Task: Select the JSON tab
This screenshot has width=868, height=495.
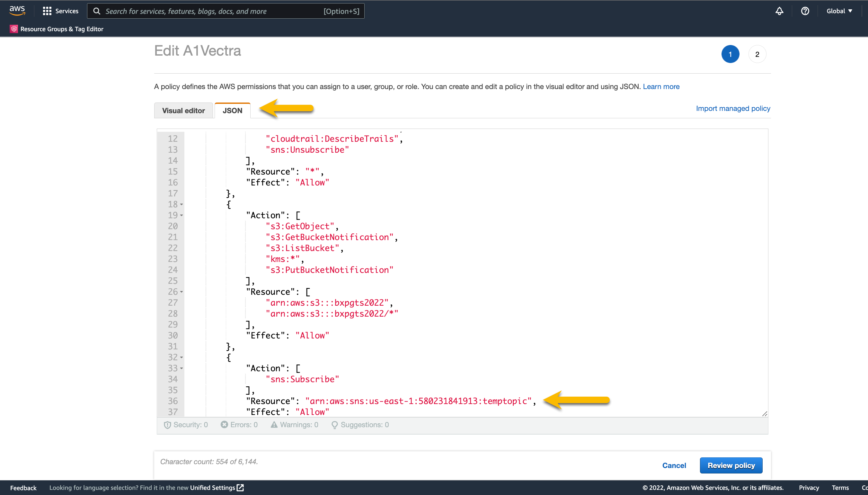Action: (232, 111)
